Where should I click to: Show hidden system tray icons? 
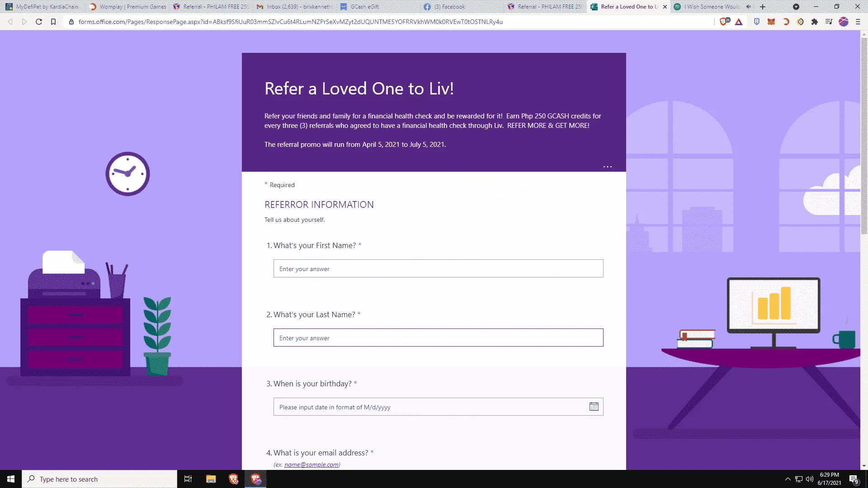pos(788,479)
